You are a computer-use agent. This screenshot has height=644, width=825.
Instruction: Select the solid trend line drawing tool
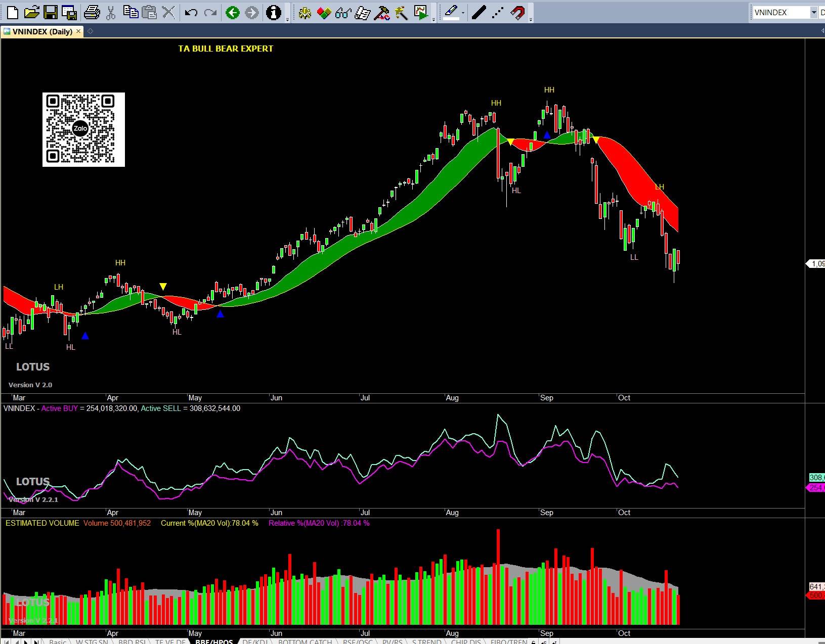(x=479, y=13)
